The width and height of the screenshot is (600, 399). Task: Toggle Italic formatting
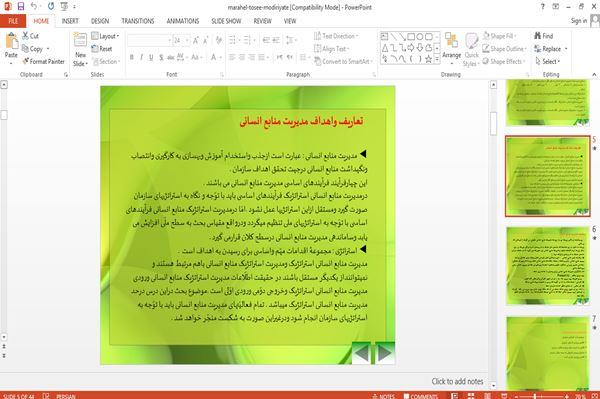point(141,57)
